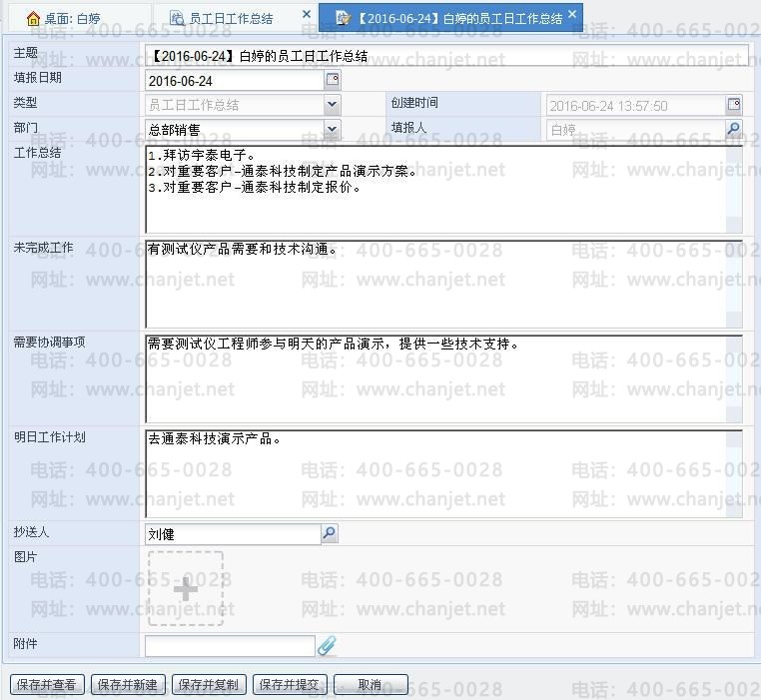Cancel editing with the 取消 button
Viewport: 761px width, 700px height.
[x=370, y=685]
